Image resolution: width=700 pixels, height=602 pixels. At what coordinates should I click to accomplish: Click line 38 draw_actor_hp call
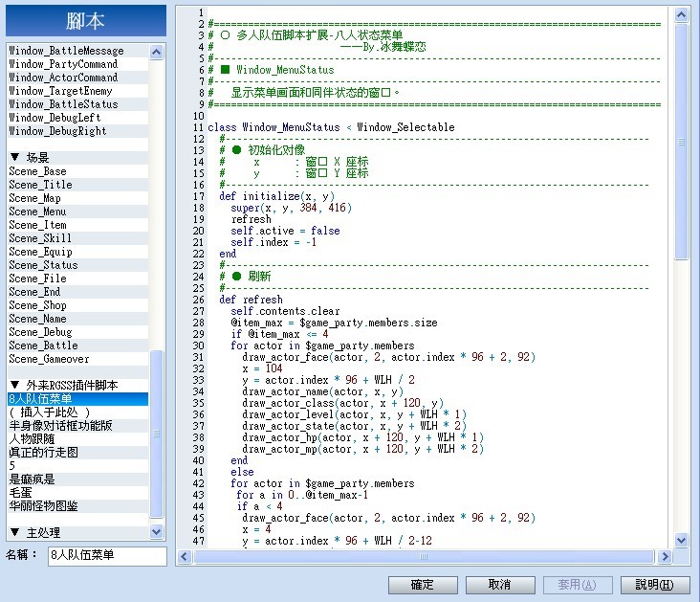[363, 437]
